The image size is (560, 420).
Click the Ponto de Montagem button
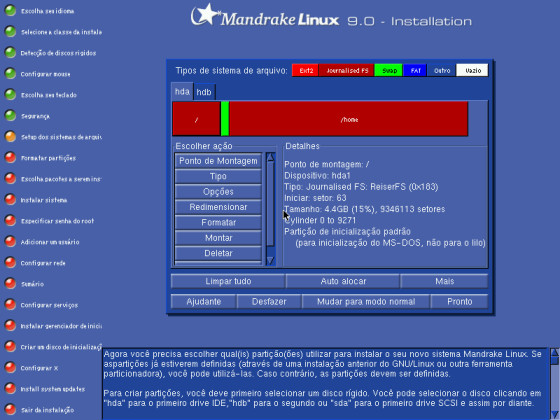218,161
